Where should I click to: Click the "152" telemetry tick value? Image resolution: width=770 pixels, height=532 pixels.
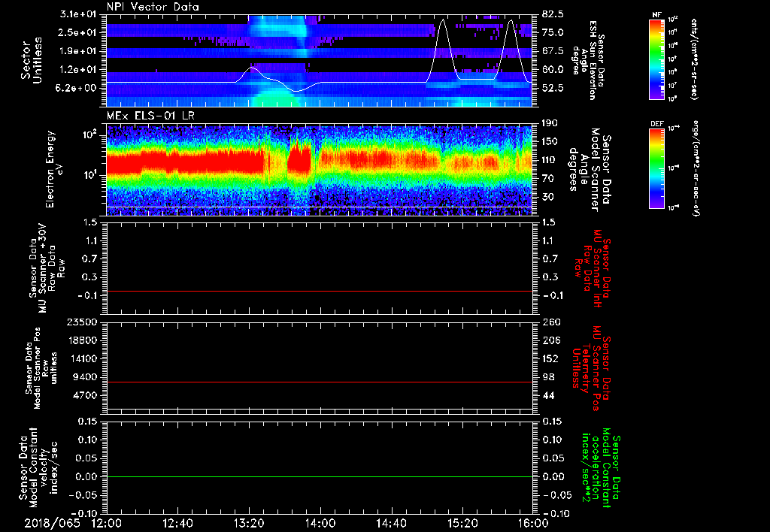tap(551, 358)
